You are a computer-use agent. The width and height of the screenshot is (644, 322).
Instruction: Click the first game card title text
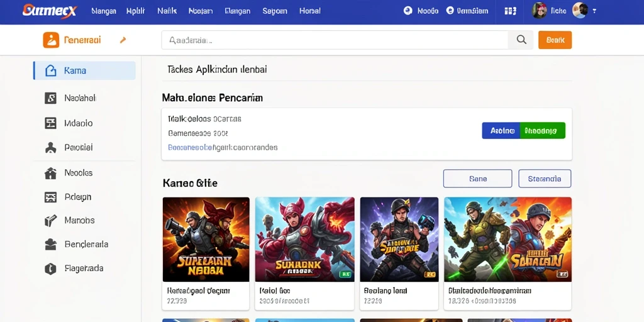(x=198, y=291)
